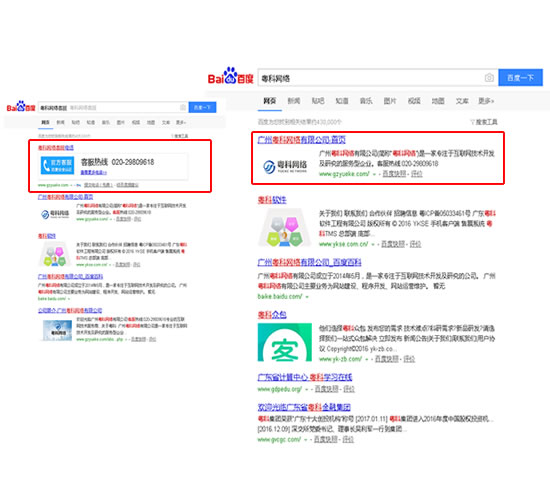Click blue phone customer service icon
This screenshot has width=550, height=500.
58,165
